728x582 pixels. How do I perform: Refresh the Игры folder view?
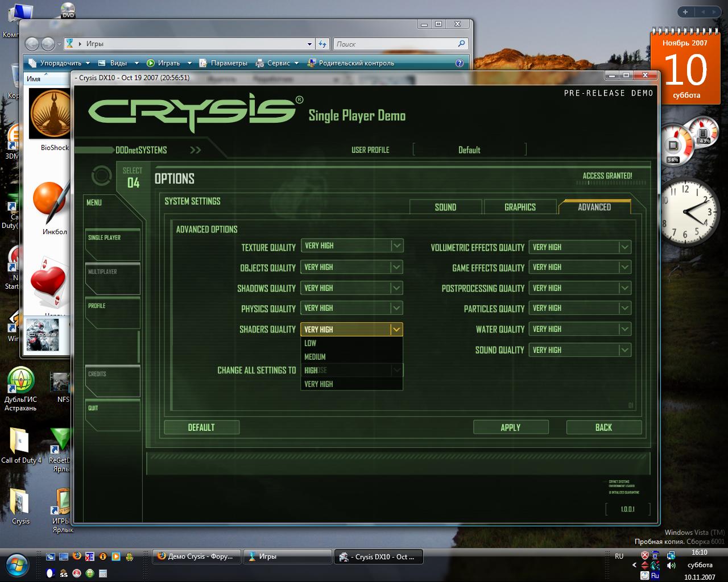322,44
